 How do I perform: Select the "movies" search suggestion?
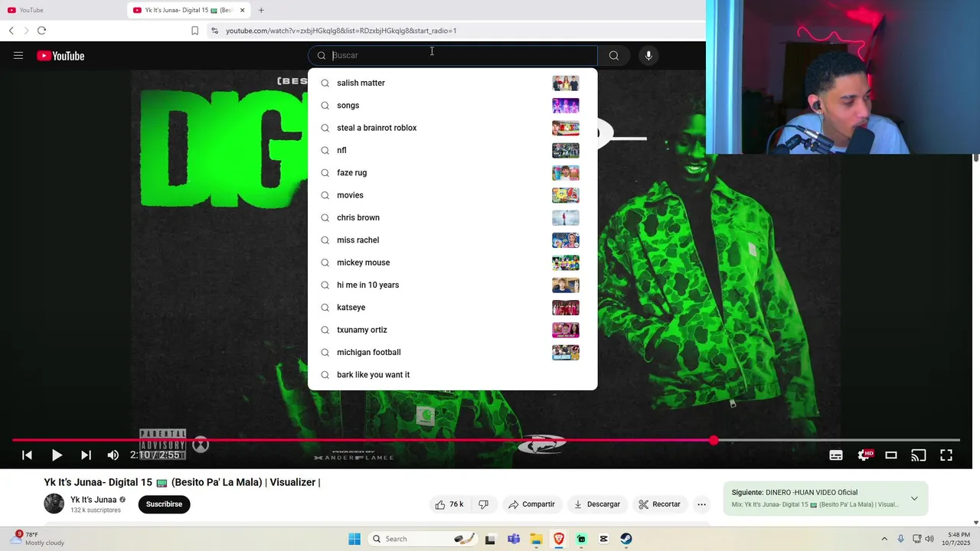[x=452, y=195]
